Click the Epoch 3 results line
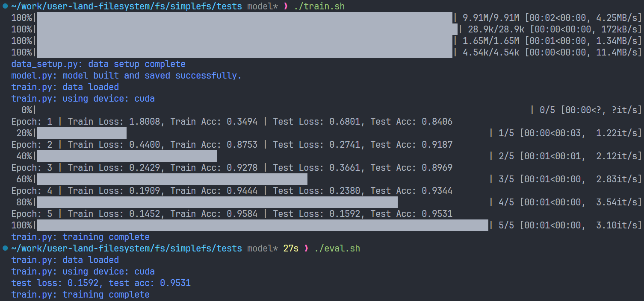This screenshot has width=644, height=301. click(232, 168)
